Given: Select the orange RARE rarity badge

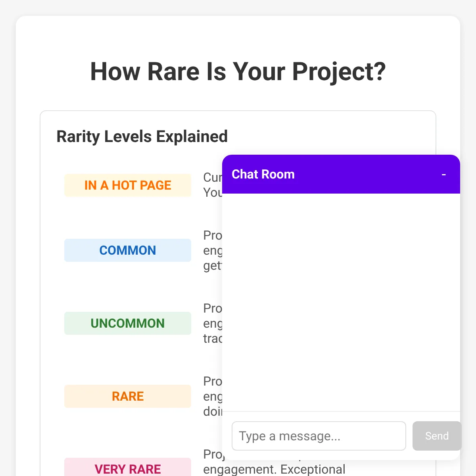Looking at the screenshot, I should 128,396.
